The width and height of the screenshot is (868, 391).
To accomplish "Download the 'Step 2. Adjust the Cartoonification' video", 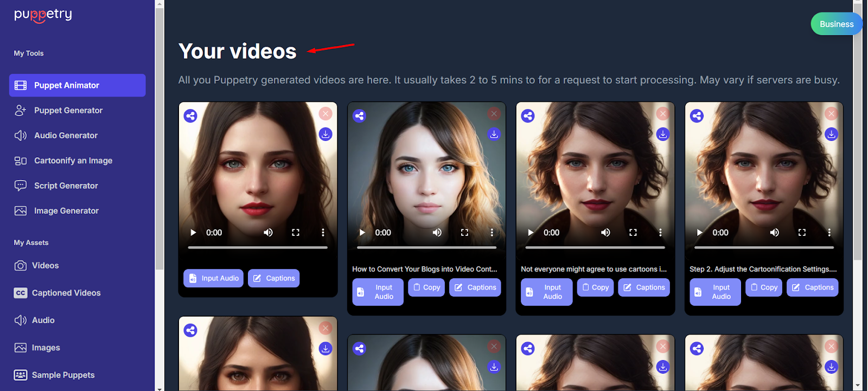I will click(831, 134).
